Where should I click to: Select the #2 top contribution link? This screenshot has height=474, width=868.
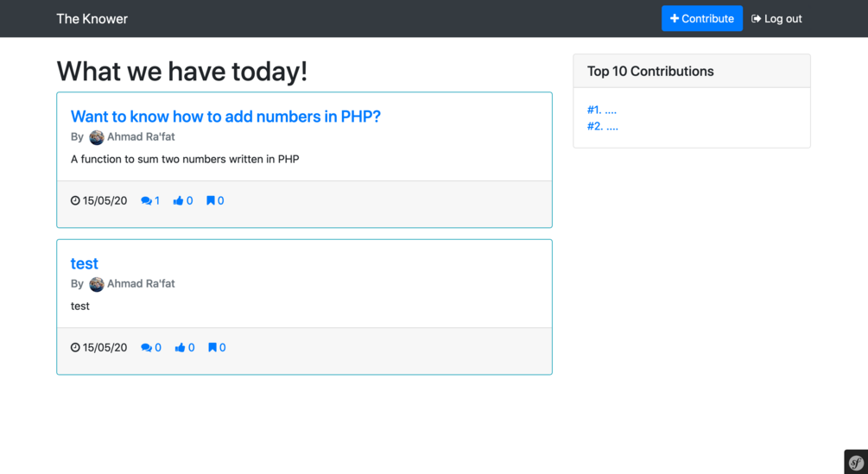[602, 126]
